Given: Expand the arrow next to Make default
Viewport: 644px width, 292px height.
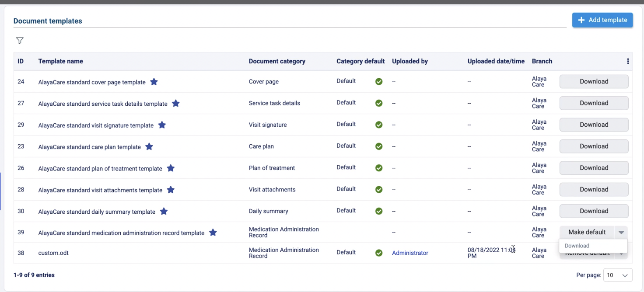Looking at the screenshot, I should [x=621, y=233].
